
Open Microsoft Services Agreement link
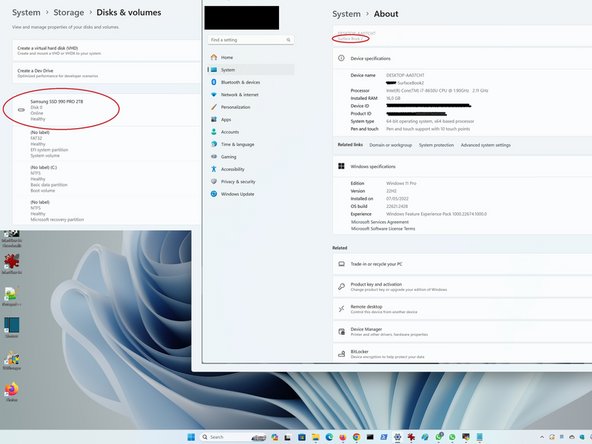tap(380, 222)
